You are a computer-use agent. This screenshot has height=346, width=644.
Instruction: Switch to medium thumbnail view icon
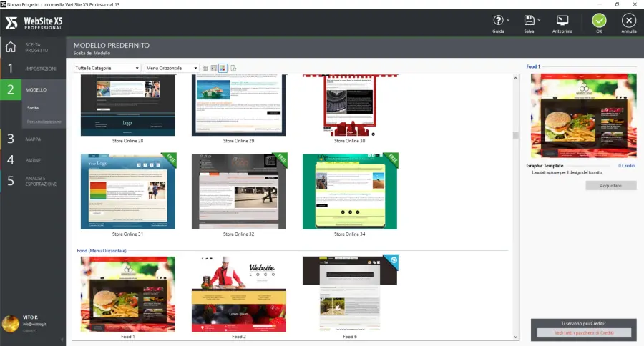pyautogui.click(x=213, y=68)
